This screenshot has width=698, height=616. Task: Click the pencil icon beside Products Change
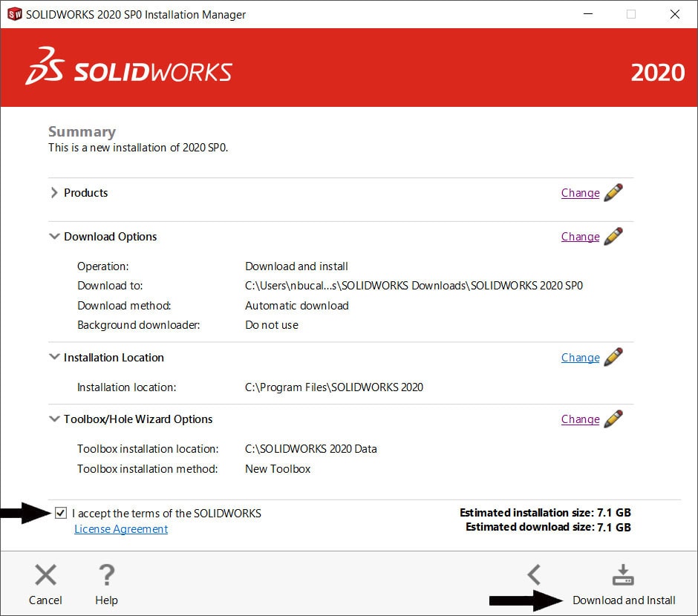point(613,192)
